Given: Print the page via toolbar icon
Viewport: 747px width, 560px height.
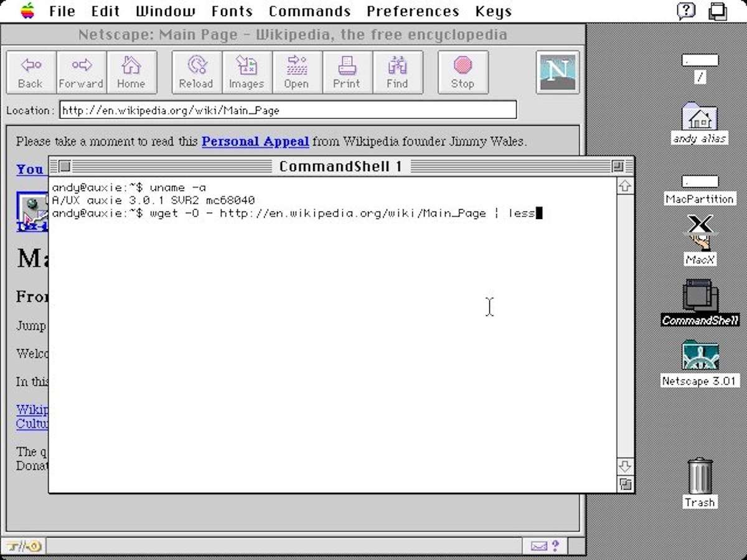Looking at the screenshot, I should coord(347,72).
